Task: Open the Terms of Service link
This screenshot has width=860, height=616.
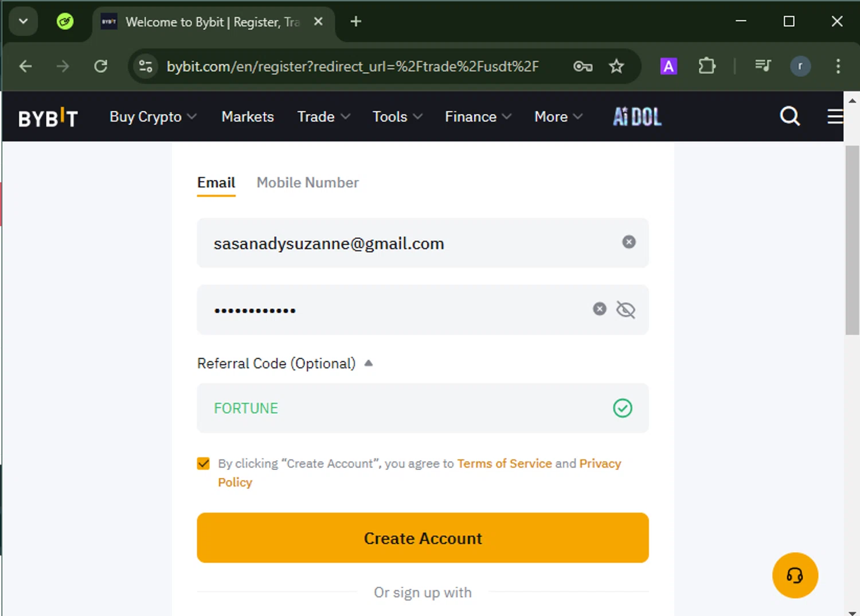Action: [x=505, y=464]
